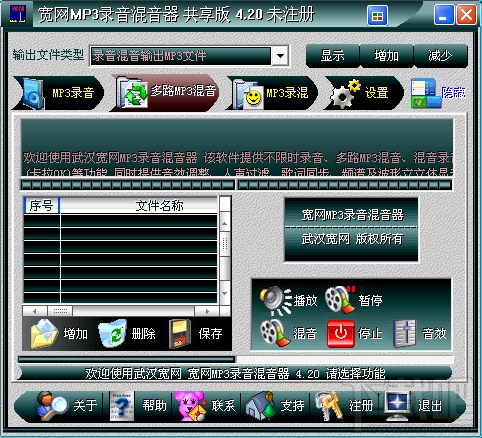Click the horizontal scrollbar thumb
The height and width of the screenshot is (438, 482).
pos(60,311)
